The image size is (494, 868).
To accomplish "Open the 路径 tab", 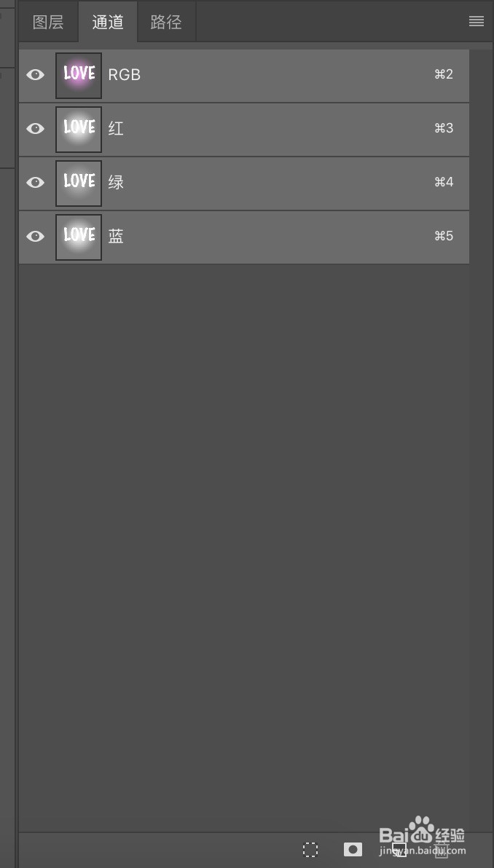I will (166, 23).
